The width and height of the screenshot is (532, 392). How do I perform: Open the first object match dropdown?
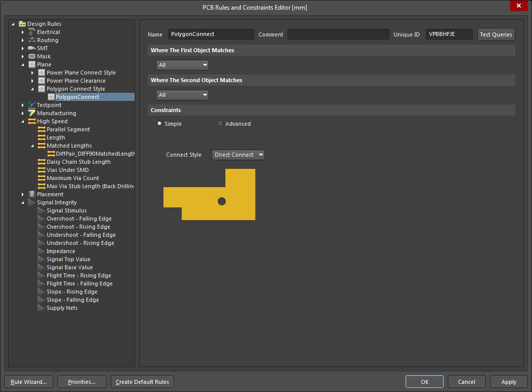pos(182,65)
